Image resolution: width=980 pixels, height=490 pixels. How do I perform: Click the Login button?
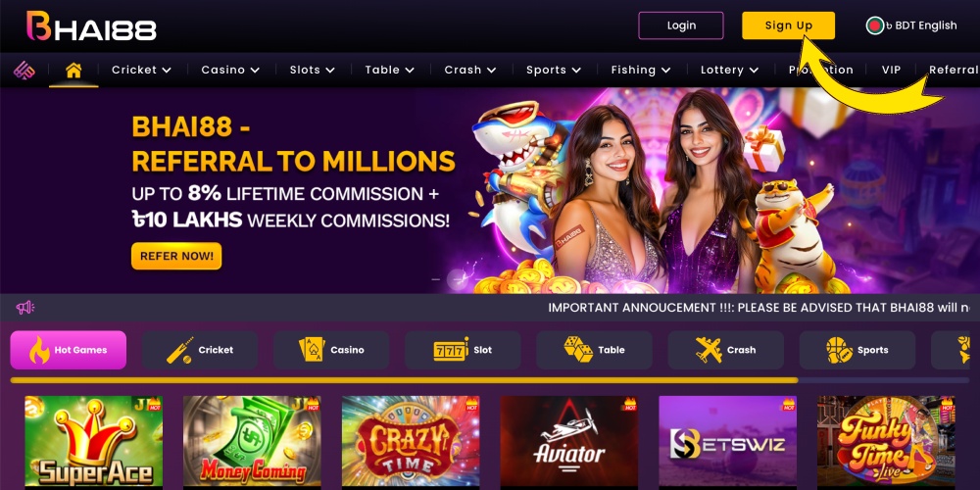tap(681, 25)
